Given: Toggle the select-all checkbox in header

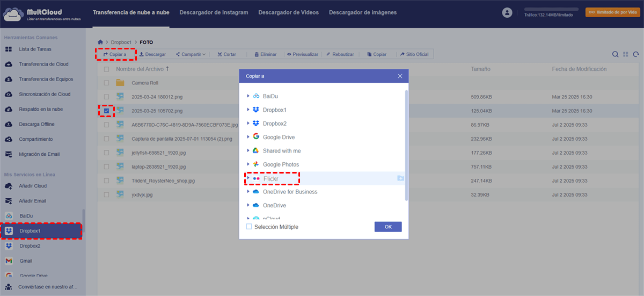Looking at the screenshot, I should (106, 69).
